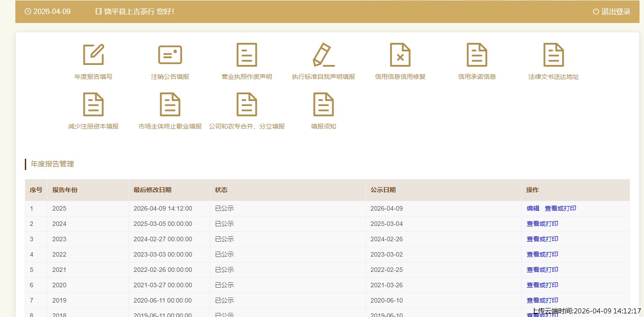
Task: Open the 填报须知 icon
Action: click(324, 105)
